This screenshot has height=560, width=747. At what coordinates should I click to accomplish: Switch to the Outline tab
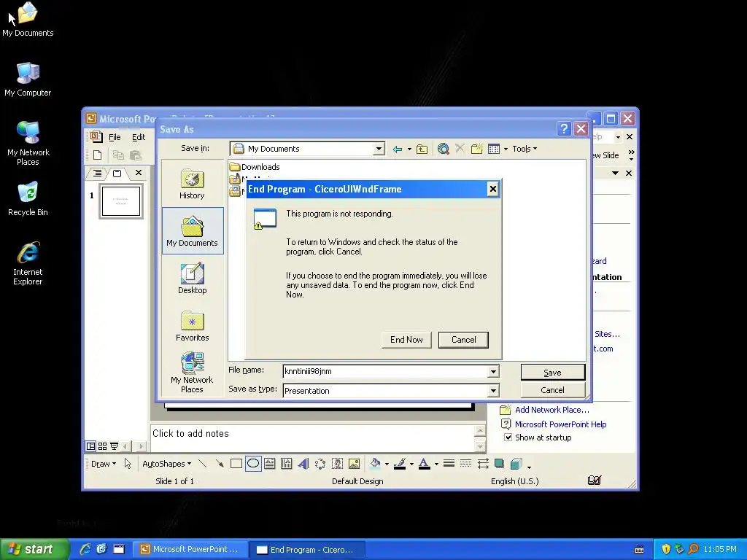pos(97,174)
